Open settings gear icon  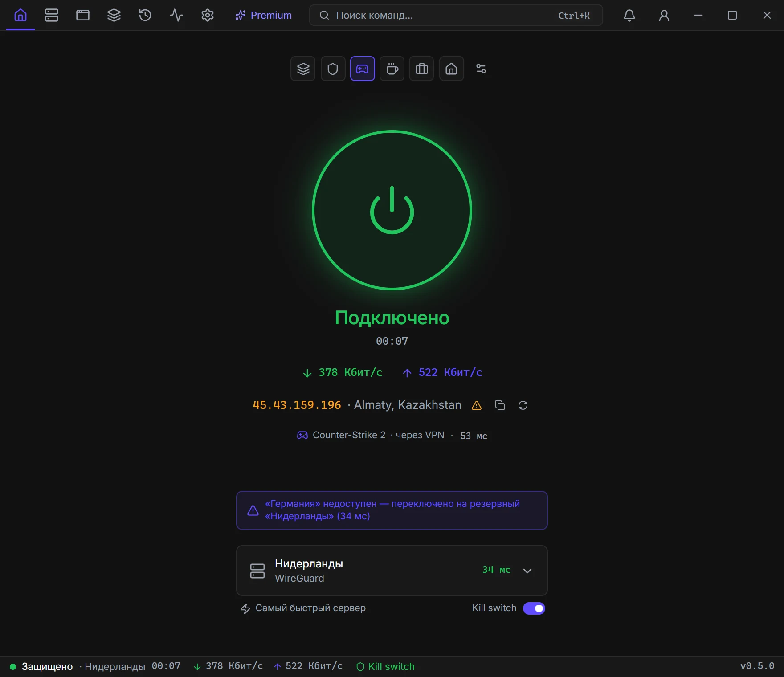(x=208, y=15)
